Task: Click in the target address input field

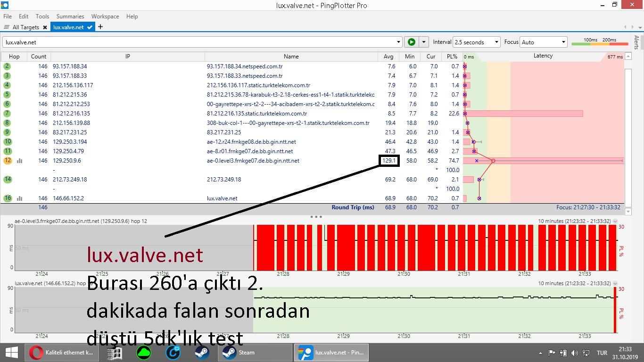Action: point(199,42)
